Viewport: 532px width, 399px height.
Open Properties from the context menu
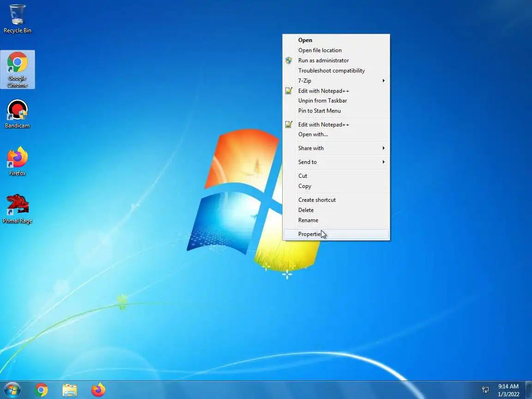tap(336, 234)
